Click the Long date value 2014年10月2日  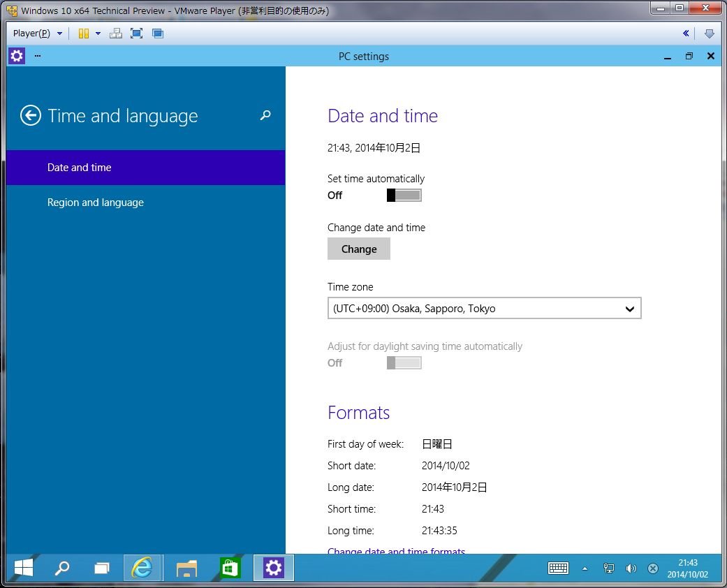point(454,487)
